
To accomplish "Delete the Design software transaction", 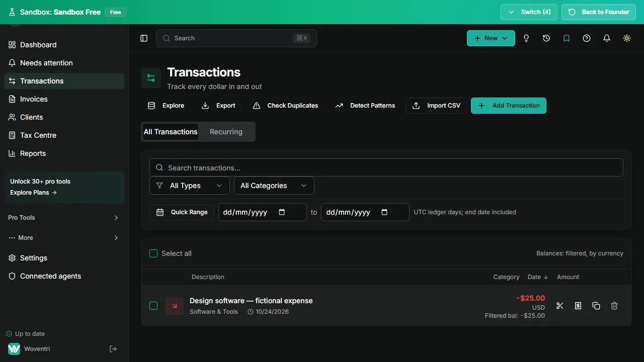I will pyautogui.click(x=614, y=306).
